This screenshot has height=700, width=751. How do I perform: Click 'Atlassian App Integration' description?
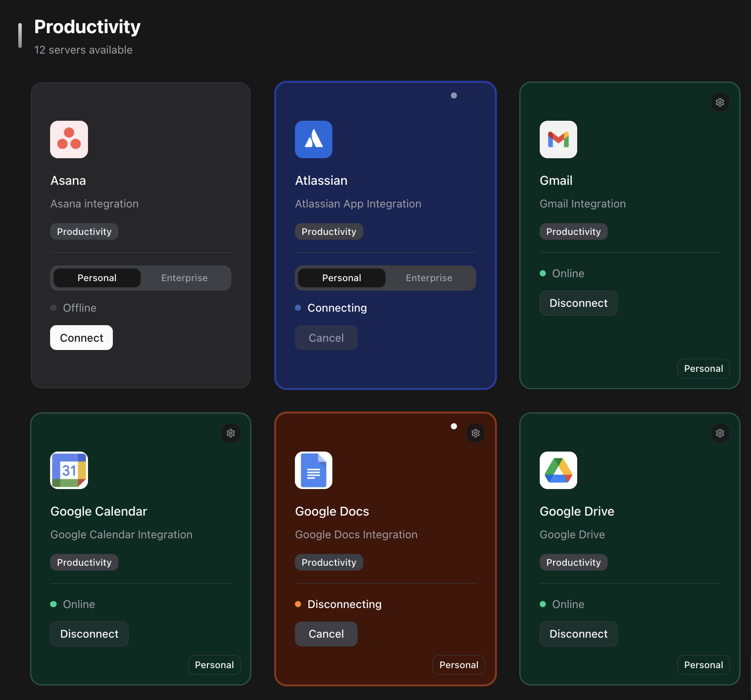click(x=358, y=204)
